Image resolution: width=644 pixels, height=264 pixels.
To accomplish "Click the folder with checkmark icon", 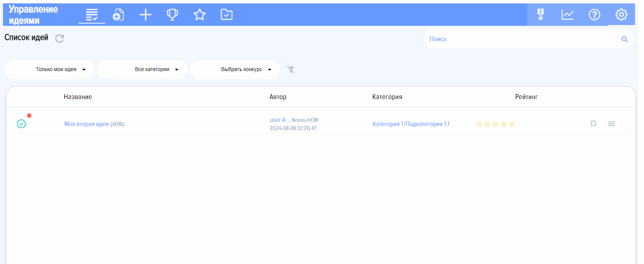I will click(227, 15).
